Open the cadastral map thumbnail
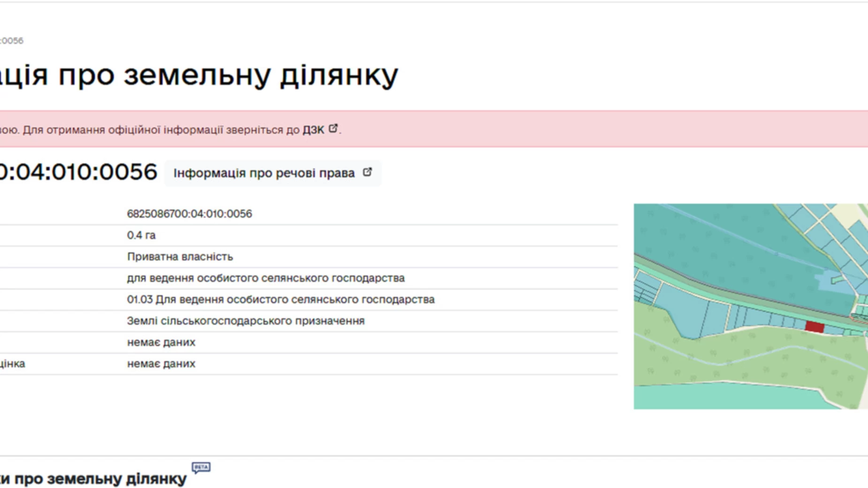Image resolution: width=868 pixels, height=488 pixels. click(751, 306)
